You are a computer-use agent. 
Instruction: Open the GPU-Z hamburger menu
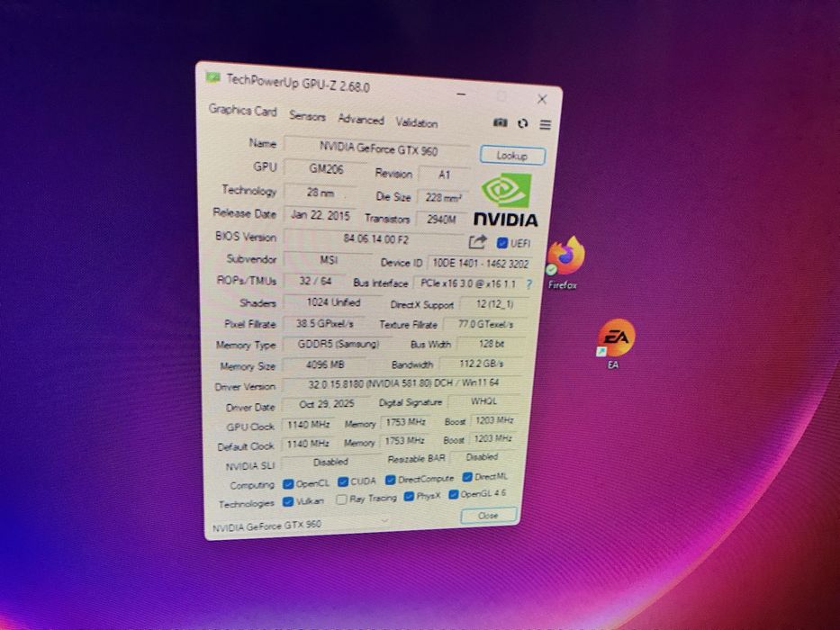(546, 124)
